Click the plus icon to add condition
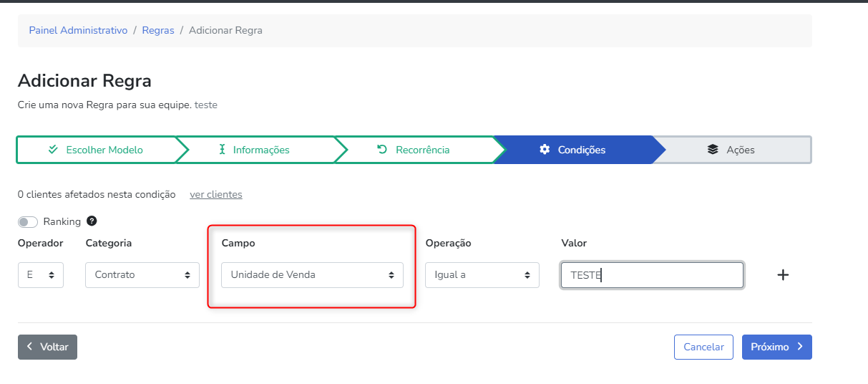Viewport: 868px width, 384px height. (783, 275)
